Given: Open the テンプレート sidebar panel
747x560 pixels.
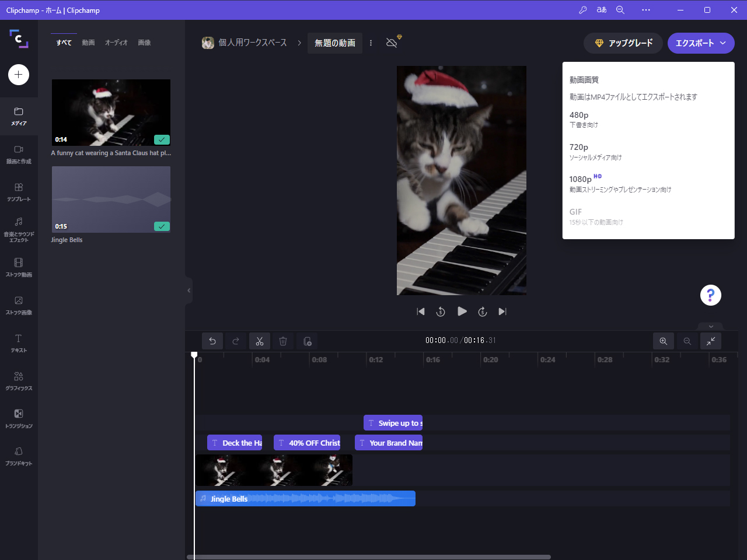Looking at the screenshot, I should point(19,192).
